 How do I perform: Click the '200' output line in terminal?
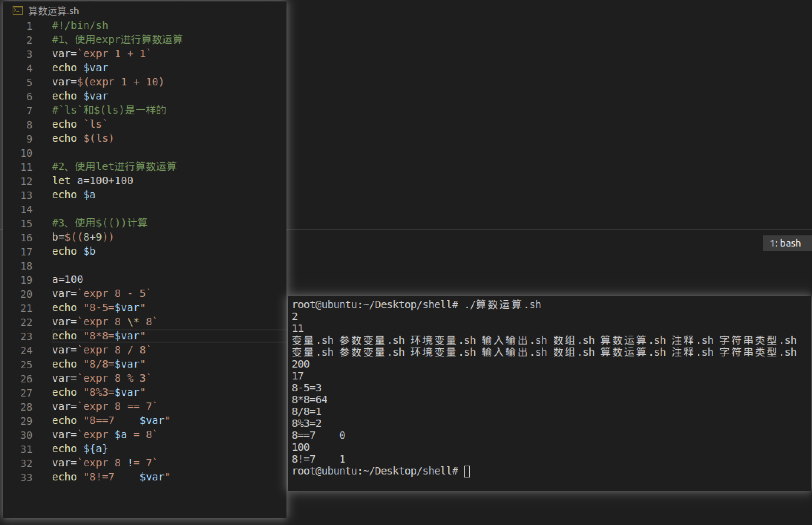pos(301,364)
